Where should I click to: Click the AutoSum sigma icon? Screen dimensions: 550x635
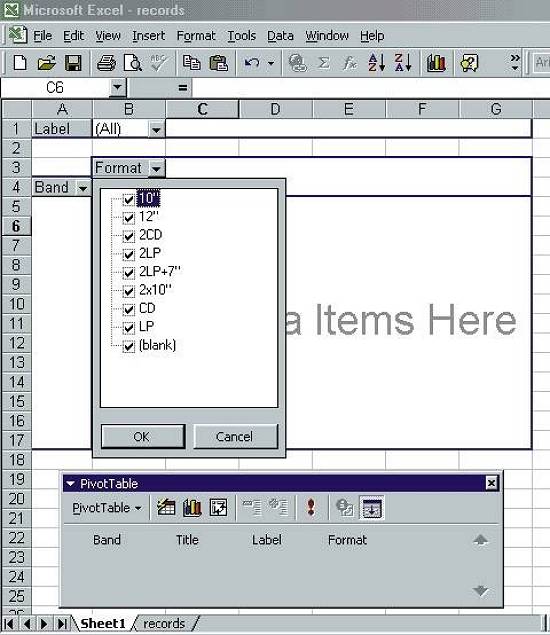tap(324, 63)
